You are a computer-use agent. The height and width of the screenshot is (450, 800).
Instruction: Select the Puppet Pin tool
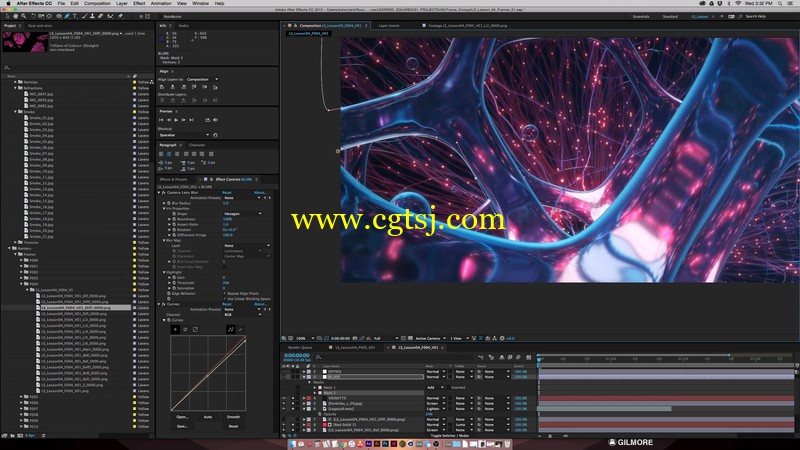coord(120,16)
